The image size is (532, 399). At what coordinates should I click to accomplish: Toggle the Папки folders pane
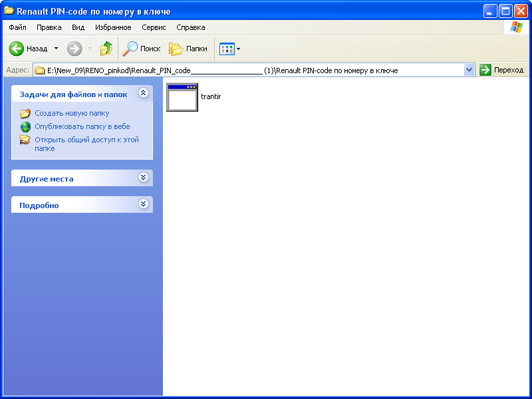click(188, 49)
